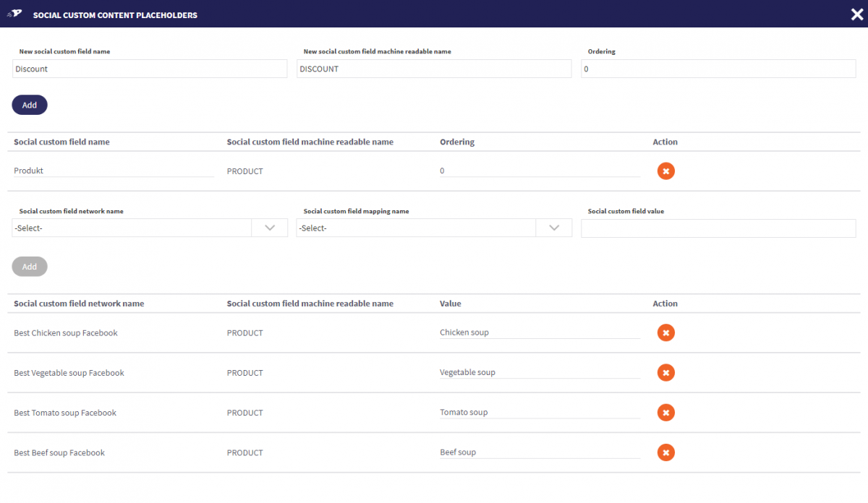The width and height of the screenshot is (868, 503).
Task: Edit the Vegetable soup value field
Action: click(x=540, y=373)
